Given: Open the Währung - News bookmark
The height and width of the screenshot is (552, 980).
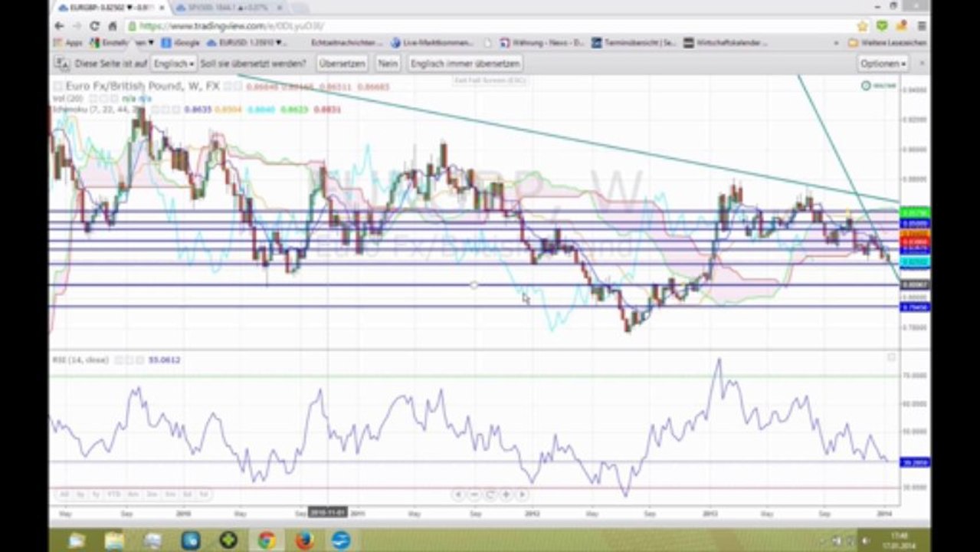Looking at the screenshot, I should coord(542,43).
